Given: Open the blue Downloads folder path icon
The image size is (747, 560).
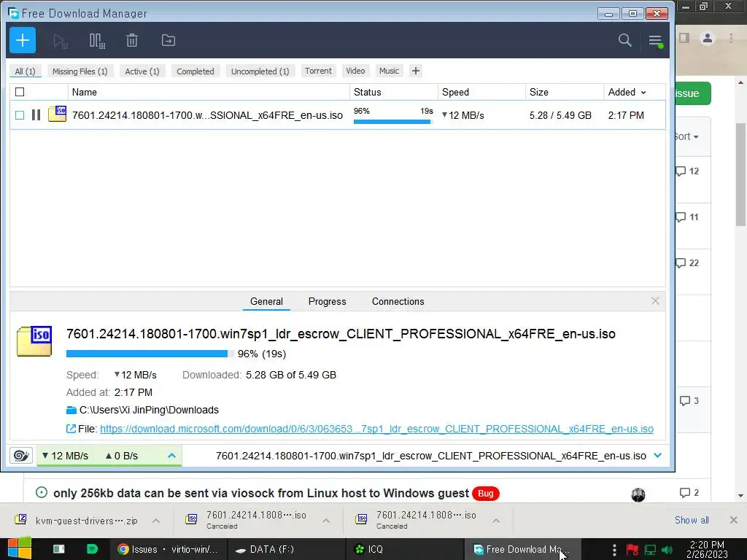Looking at the screenshot, I should pyautogui.click(x=71, y=410).
